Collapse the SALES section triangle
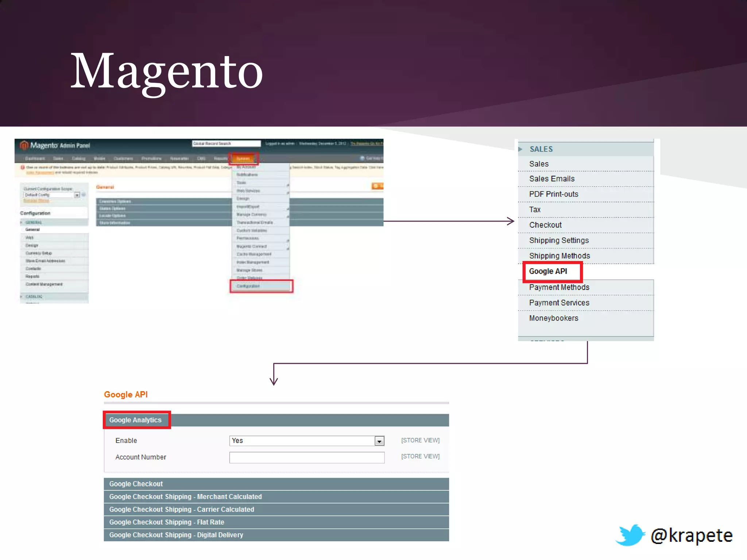This screenshot has height=560, width=747. point(520,149)
